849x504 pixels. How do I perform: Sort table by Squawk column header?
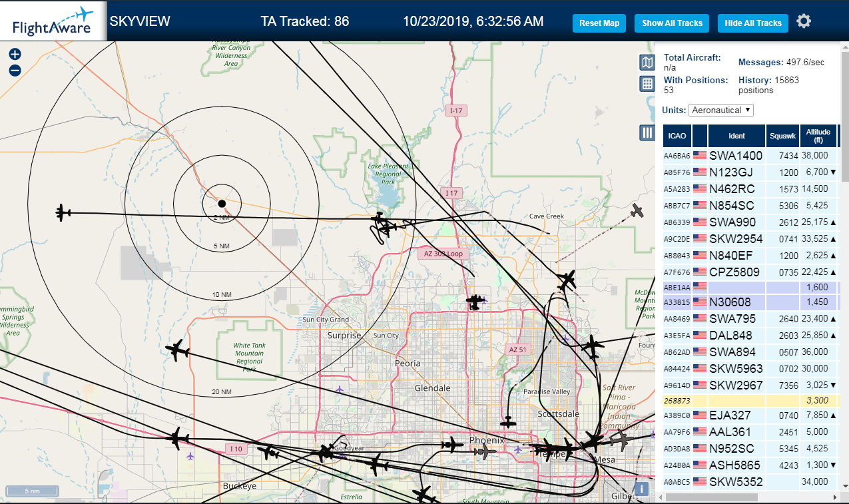pos(782,136)
